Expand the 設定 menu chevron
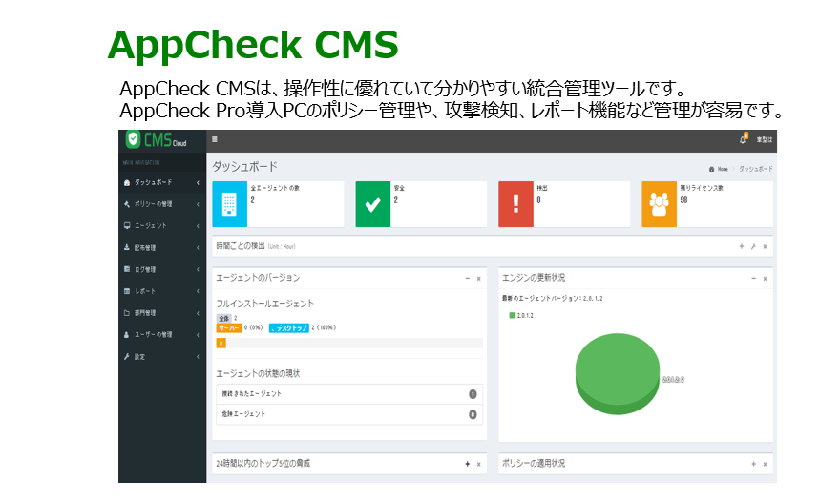820x504 pixels. pos(198,357)
